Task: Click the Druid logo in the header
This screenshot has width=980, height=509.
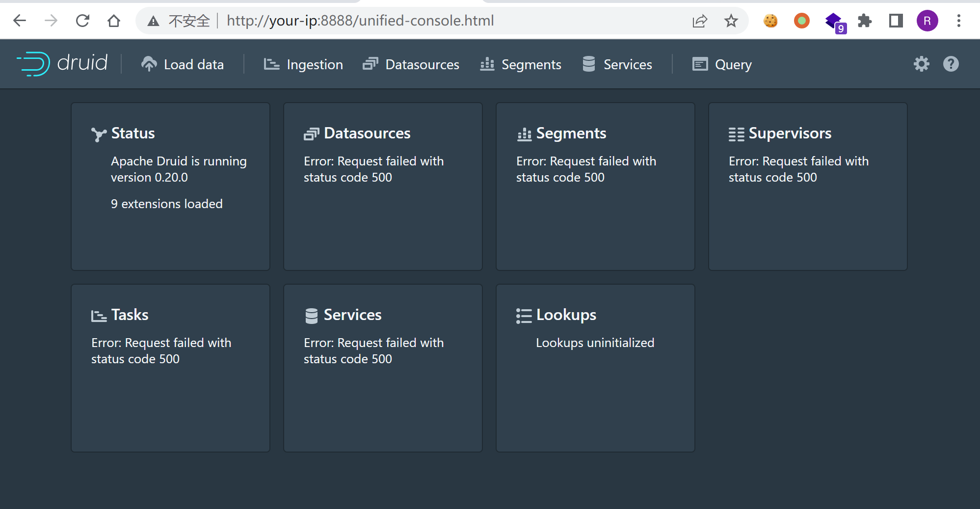Action: pyautogui.click(x=62, y=64)
